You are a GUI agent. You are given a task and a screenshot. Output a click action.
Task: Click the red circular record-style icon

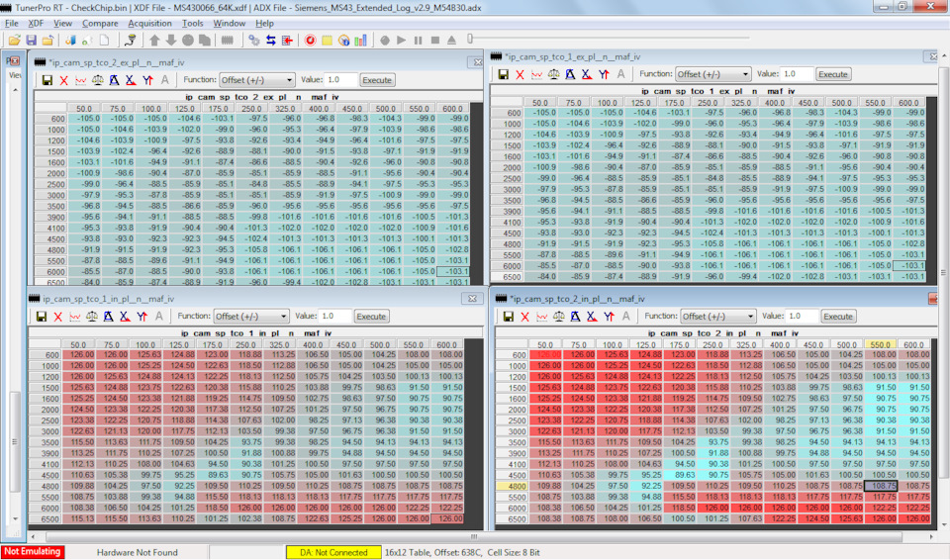pyautogui.click(x=310, y=40)
